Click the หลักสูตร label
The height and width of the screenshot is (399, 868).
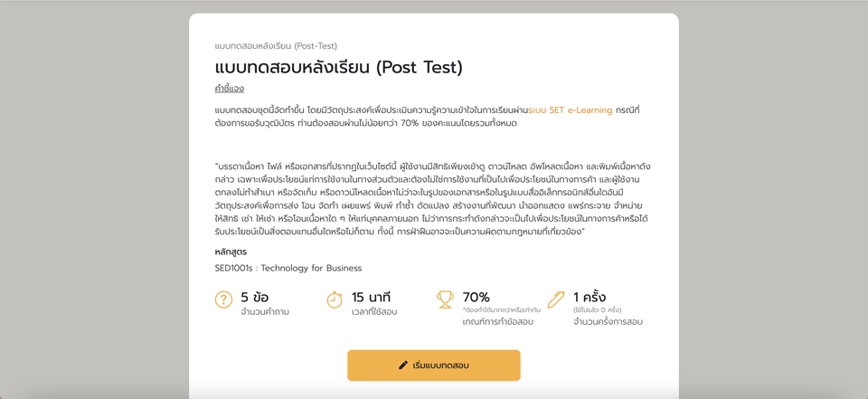(233, 252)
